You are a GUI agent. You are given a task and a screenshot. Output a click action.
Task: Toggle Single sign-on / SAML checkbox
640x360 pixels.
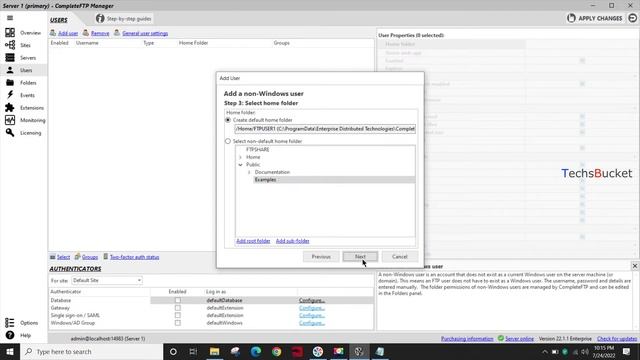pos(178,315)
